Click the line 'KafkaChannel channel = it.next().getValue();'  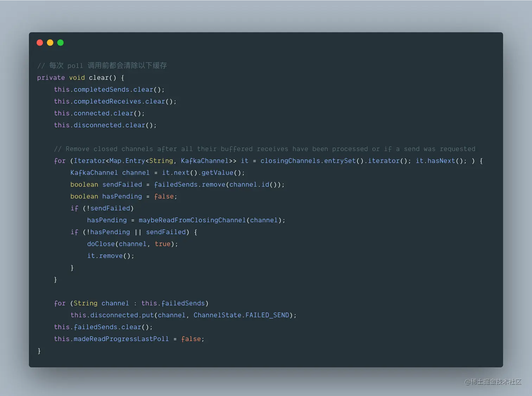click(x=158, y=173)
